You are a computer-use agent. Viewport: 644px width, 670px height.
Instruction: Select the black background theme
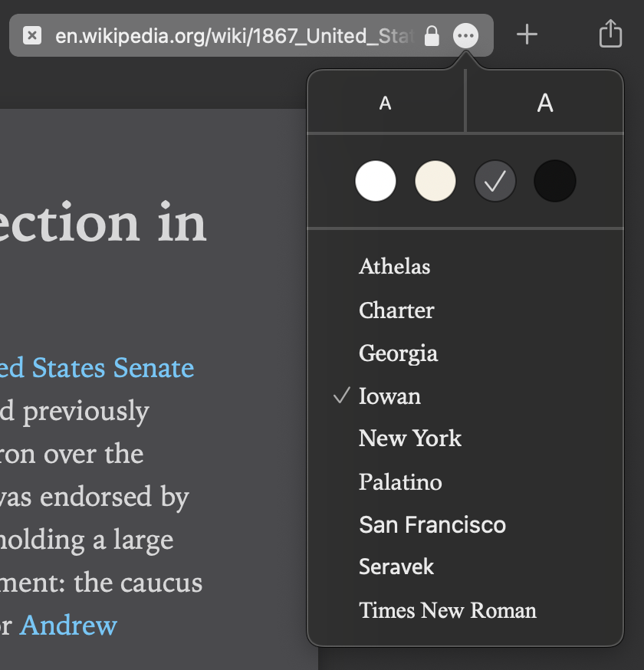pos(554,181)
